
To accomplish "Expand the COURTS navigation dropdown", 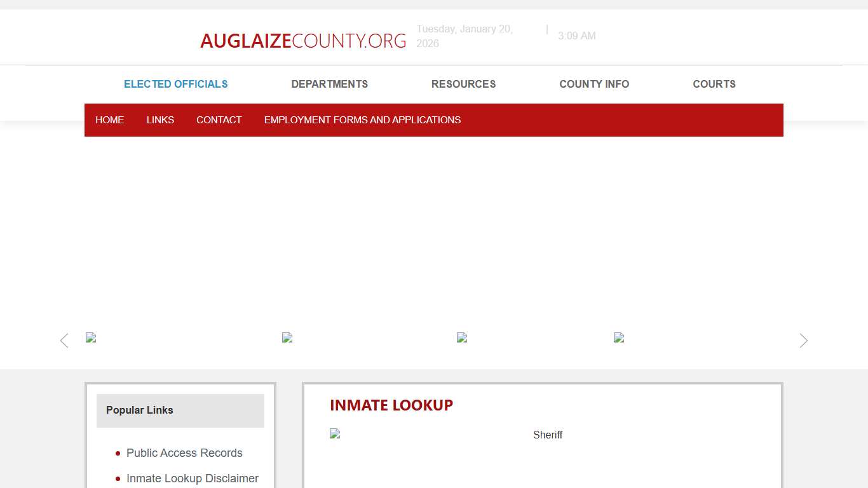I will (x=714, y=84).
